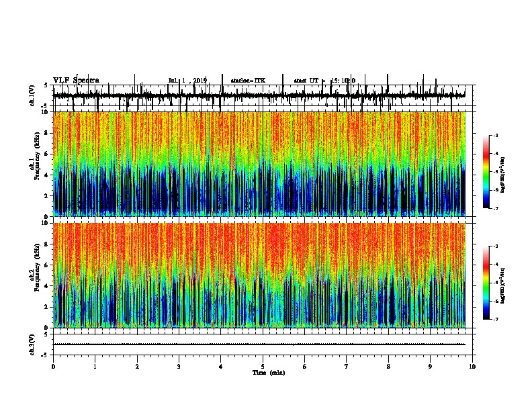Click the "-7" tick on ch.1 color bar
The width and height of the screenshot is (532, 411).
coord(495,208)
